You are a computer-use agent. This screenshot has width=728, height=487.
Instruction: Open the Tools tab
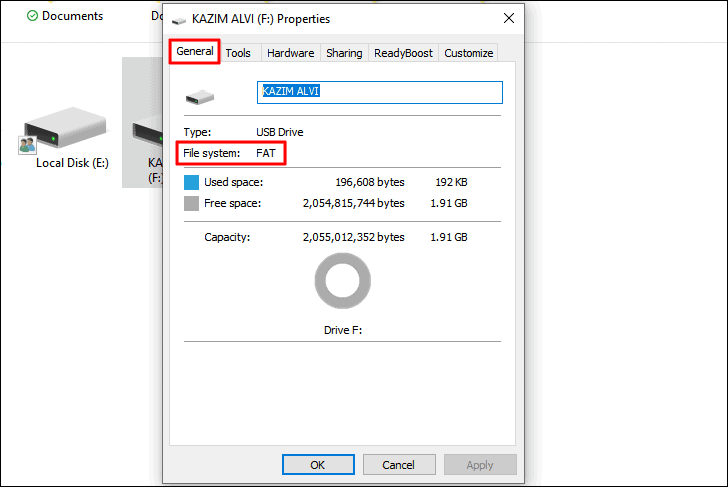coord(238,53)
